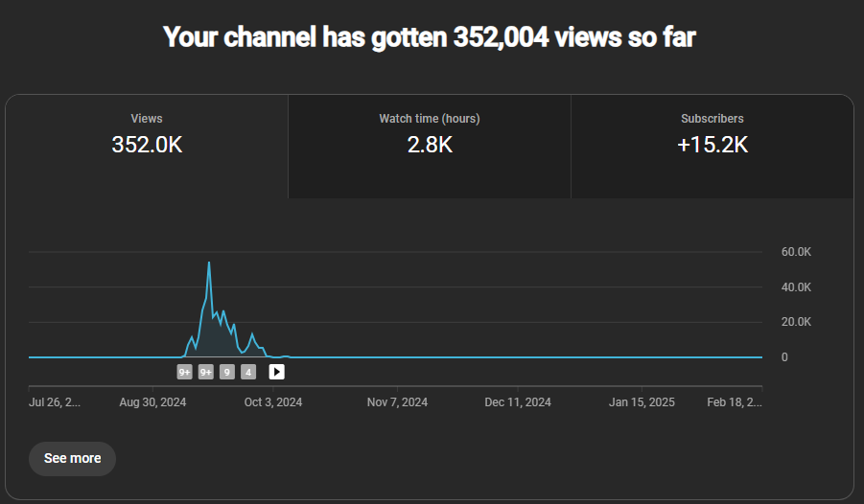Click the Aug 30, 2024 date label

tap(152, 402)
